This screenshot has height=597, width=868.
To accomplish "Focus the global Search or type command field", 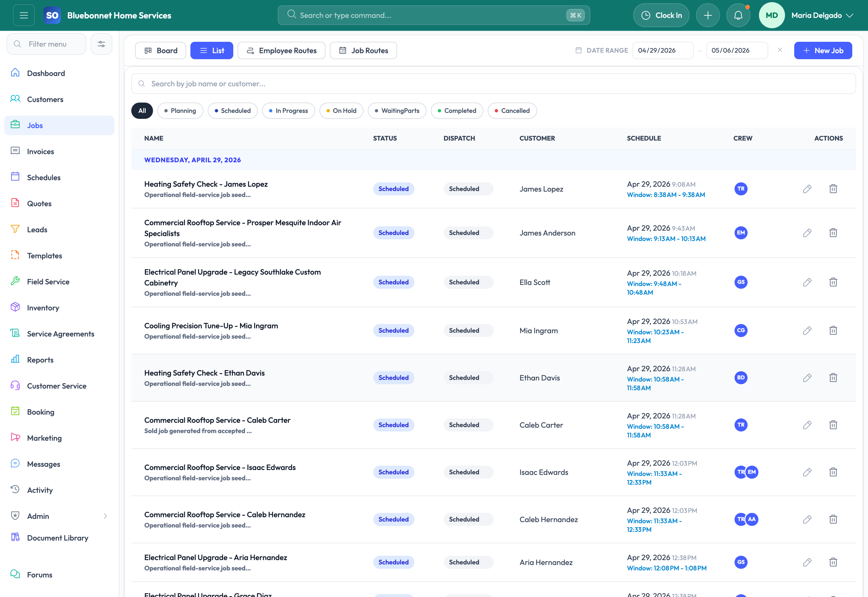I will (x=434, y=15).
